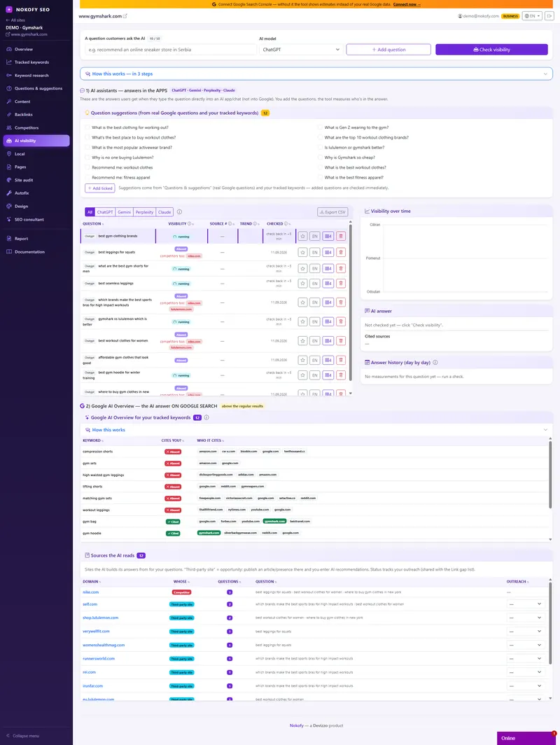Click the questions table vertical scrollbar
The height and width of the screenshot is (745, 560).
351,304
